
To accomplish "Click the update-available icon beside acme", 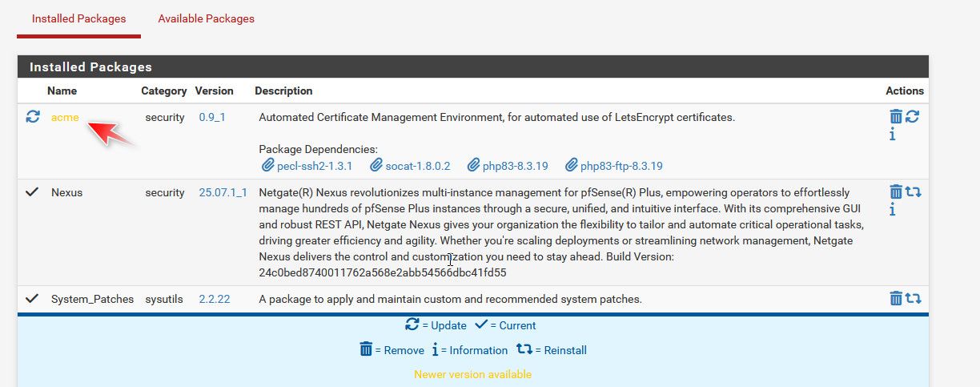I will coord(33,117).
